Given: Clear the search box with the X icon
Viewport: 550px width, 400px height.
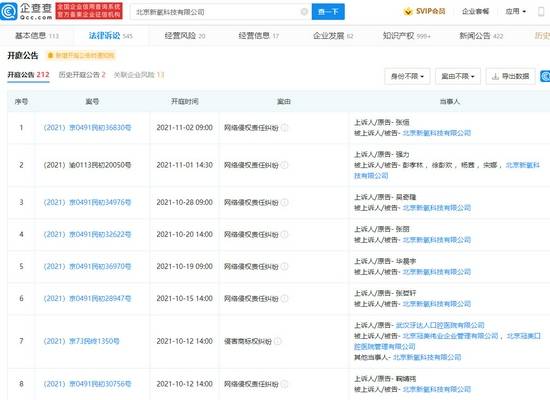Looking at the screenshot, I should (304, 12).
